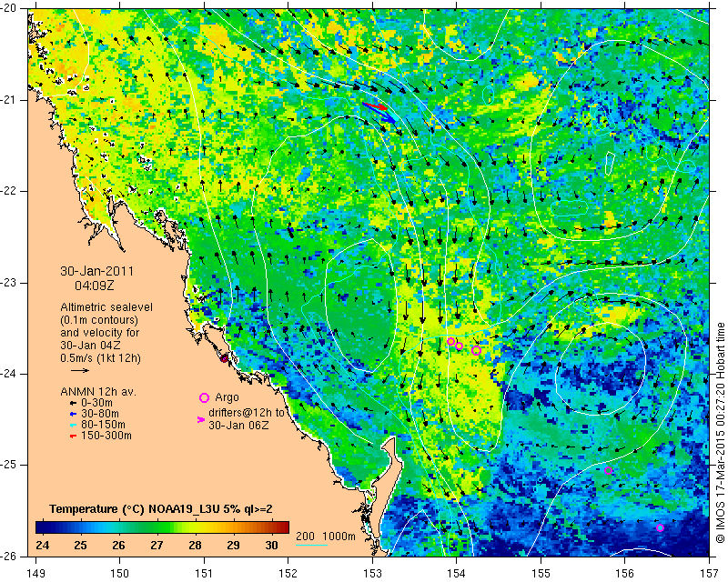Select the Argo marker near 156.4°E at bottom
Image resolution: width=728 pixels, height=582 pixels.
tap(660, 527)
